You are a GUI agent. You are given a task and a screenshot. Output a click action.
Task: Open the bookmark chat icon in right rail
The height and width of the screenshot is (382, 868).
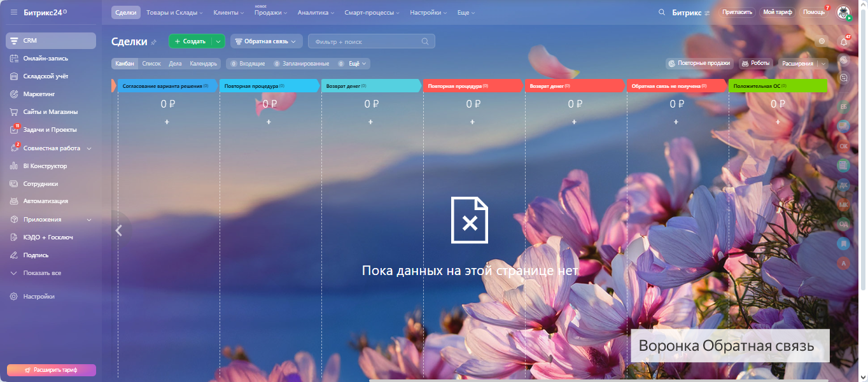[844, 244]
